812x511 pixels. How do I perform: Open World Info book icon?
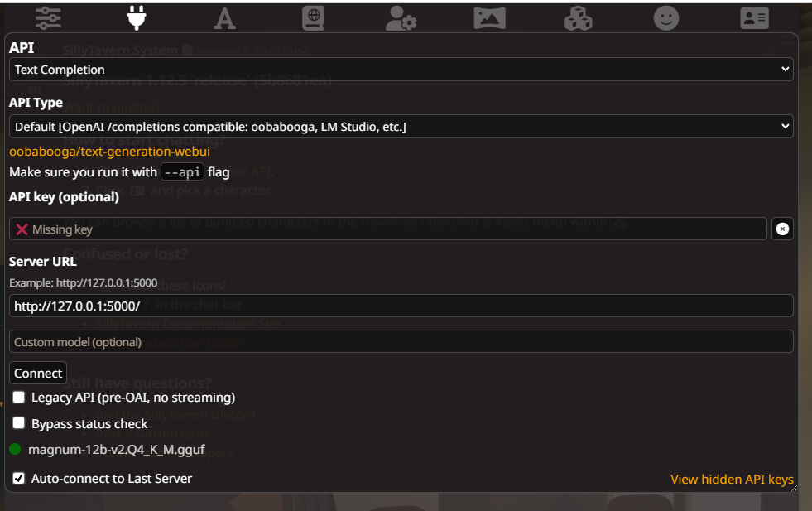point(314,18)
